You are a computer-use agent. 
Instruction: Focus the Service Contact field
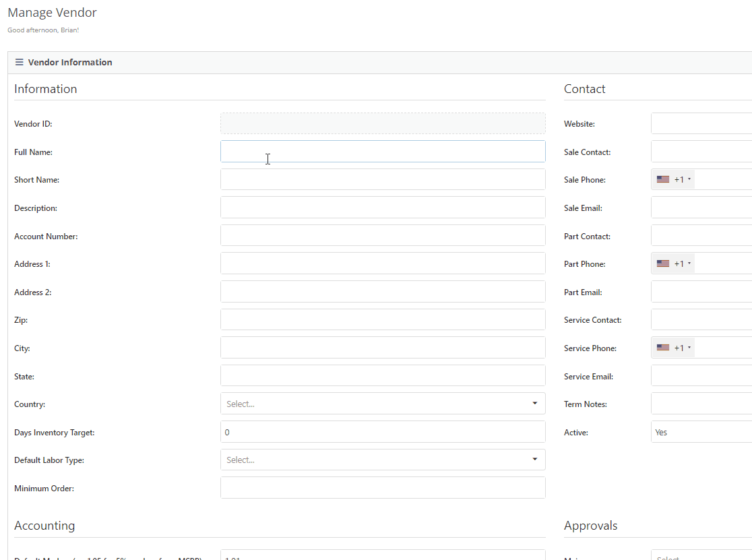pos(701,320)
